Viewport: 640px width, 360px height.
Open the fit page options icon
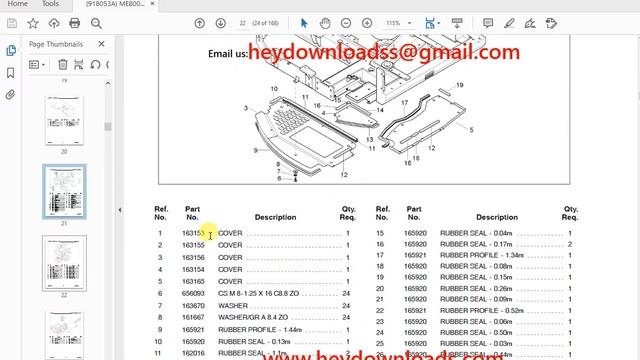(430, 23)
